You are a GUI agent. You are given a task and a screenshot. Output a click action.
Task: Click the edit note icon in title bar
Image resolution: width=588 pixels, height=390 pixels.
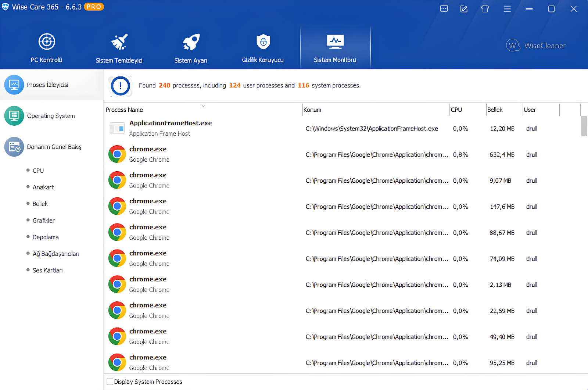coord(464,9)
